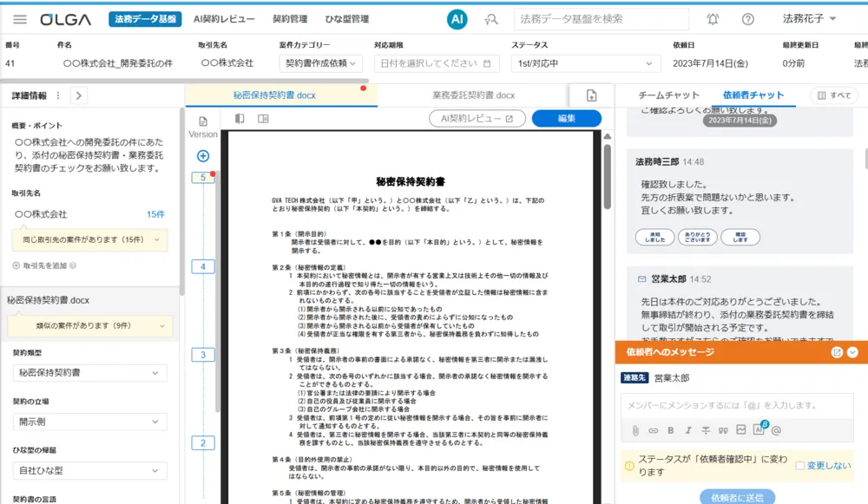Click the AI契約レビュー button above the document
The height and width of the screenshot is (504, 868).
477,119
